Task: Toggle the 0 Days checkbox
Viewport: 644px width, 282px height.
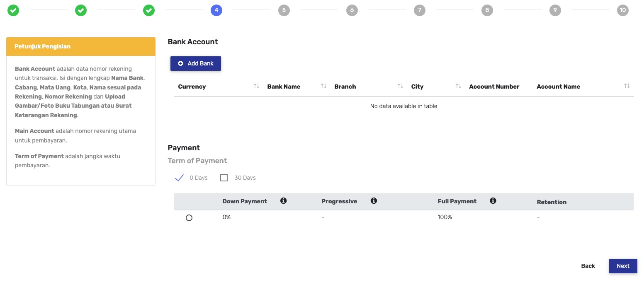Action: [x=180, y=178]
